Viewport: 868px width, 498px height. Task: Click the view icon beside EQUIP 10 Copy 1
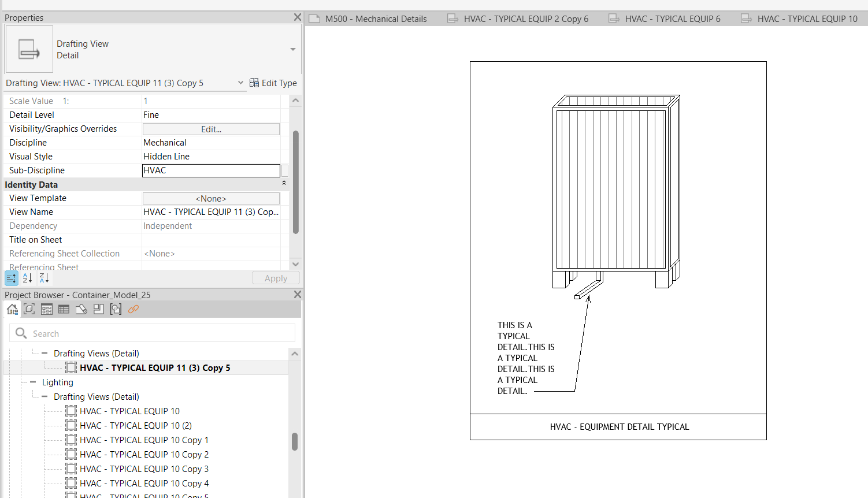tap(71, 440)
